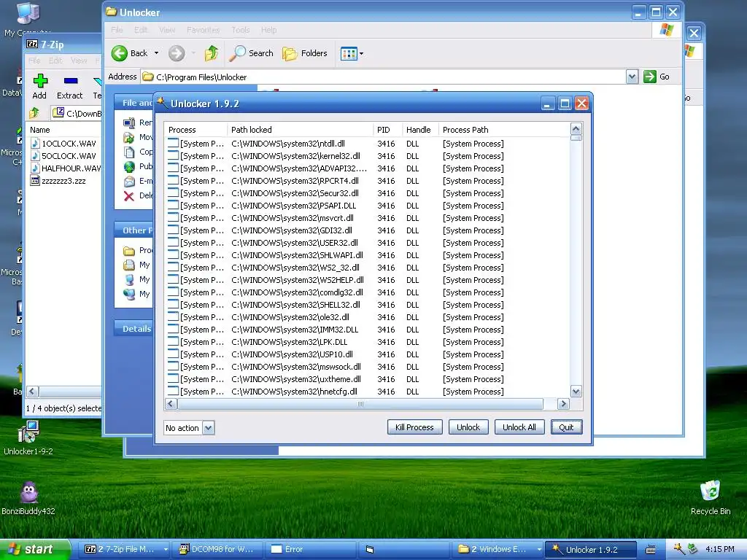Click the Unlocker list scroll down arrow

point(576,392)
